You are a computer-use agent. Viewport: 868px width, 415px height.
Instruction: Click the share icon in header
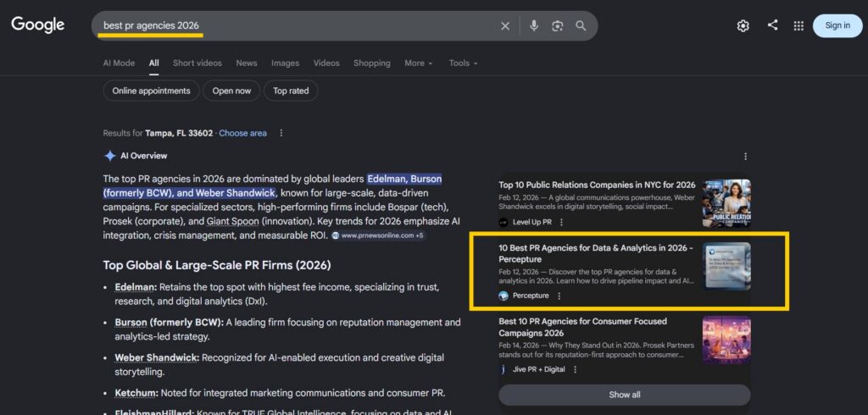[772, 25]
